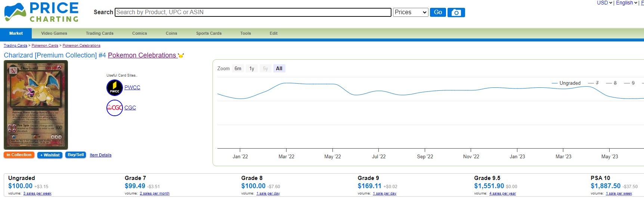This screenshot has width=644, height=199.
Task: Open the English language dropdown
Action: [x=626, y=3]
